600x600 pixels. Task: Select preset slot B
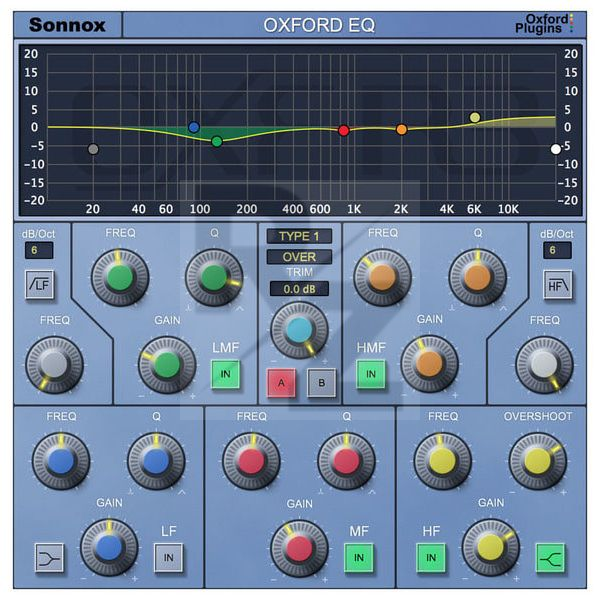(x=321, y=383)
